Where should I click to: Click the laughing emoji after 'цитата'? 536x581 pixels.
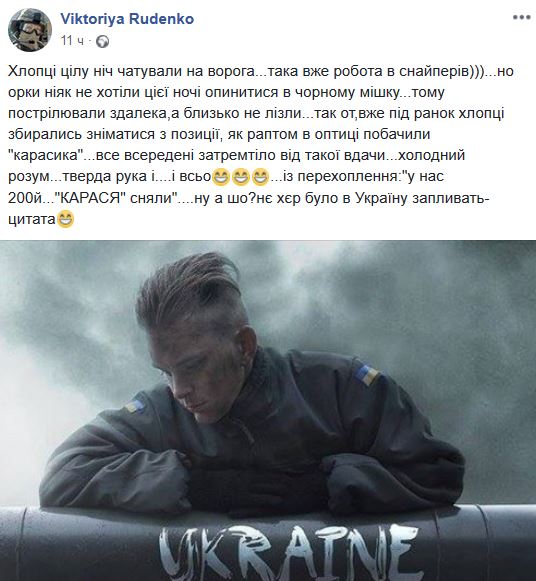coord(66,220)
